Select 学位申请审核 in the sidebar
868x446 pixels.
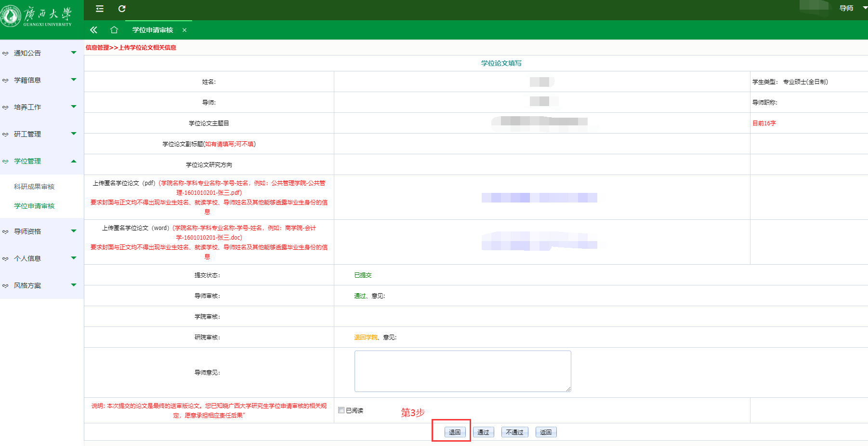(x=34, y=206)
